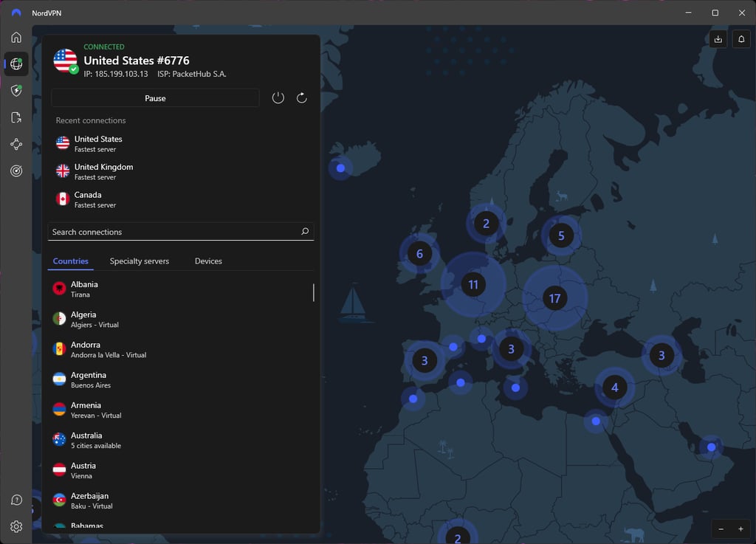Screen dimensions: 756x544
Task: Select Algeria Algiers - Virtual
Action: (x=181, y=319)
